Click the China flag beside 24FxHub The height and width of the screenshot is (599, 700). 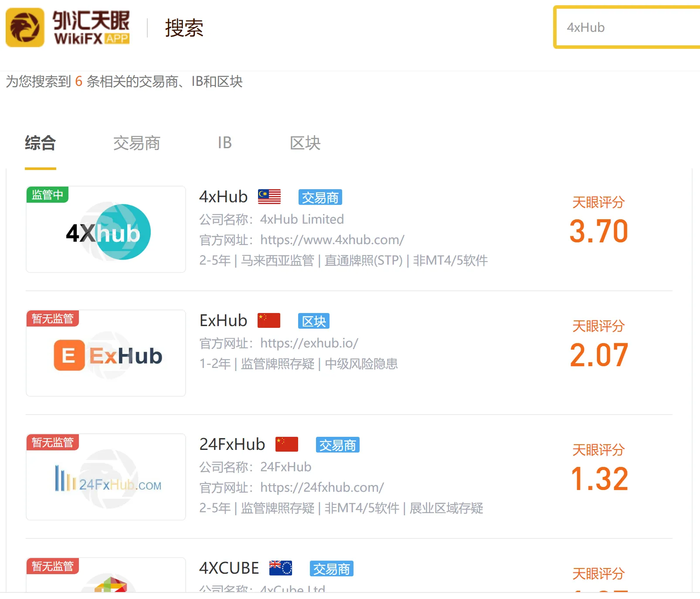point(287,444)
